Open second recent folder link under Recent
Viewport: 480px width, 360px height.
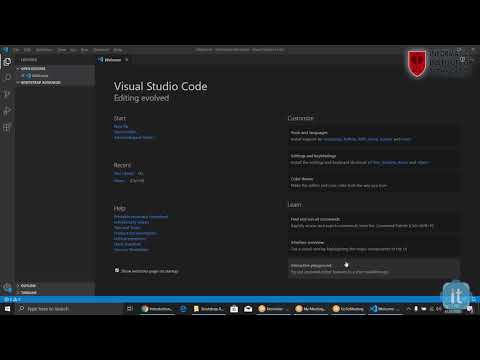point(119,181)
